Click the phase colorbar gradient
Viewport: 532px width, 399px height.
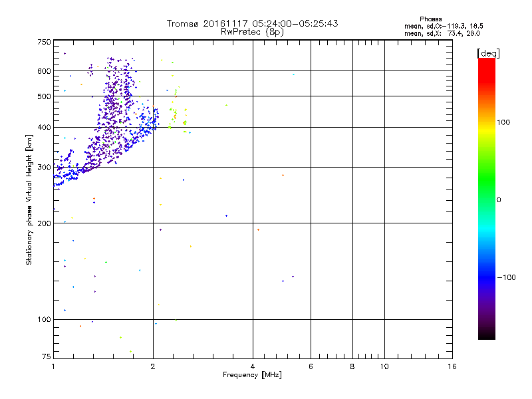pos(487,198)
